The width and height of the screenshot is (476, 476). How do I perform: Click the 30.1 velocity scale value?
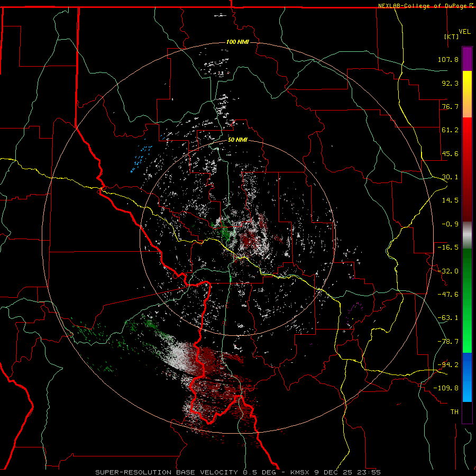pos(450,177)
